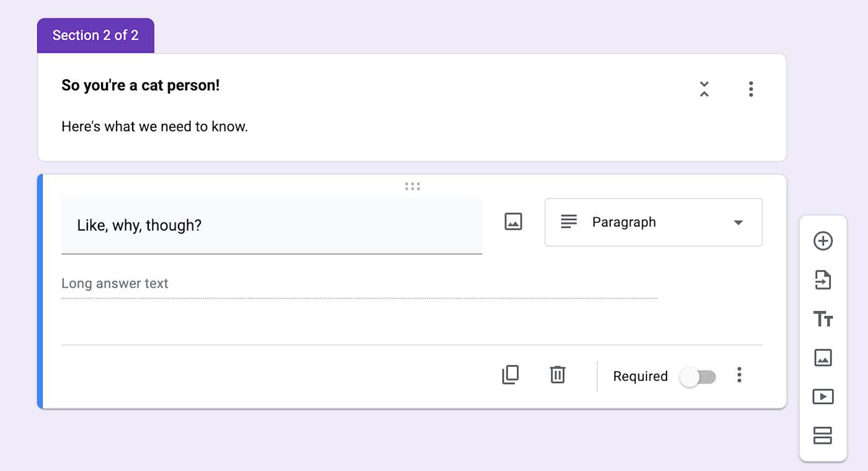The height and width of the screenshot is (471, 868).
Task: Duplicate the current question
Action: click(x=510, y=375)
